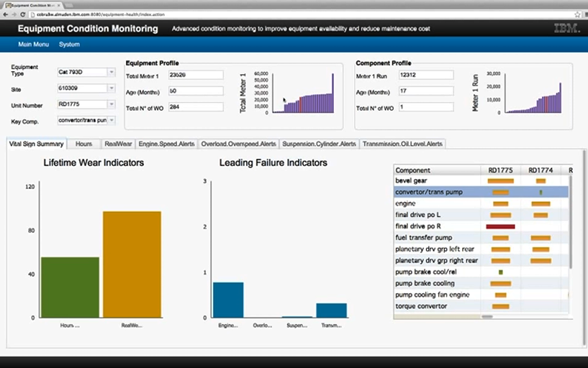Click the convertor/trans pump key comp field
Image resolution: width=588 pixels, height=368 pixels.
point(83,120)
